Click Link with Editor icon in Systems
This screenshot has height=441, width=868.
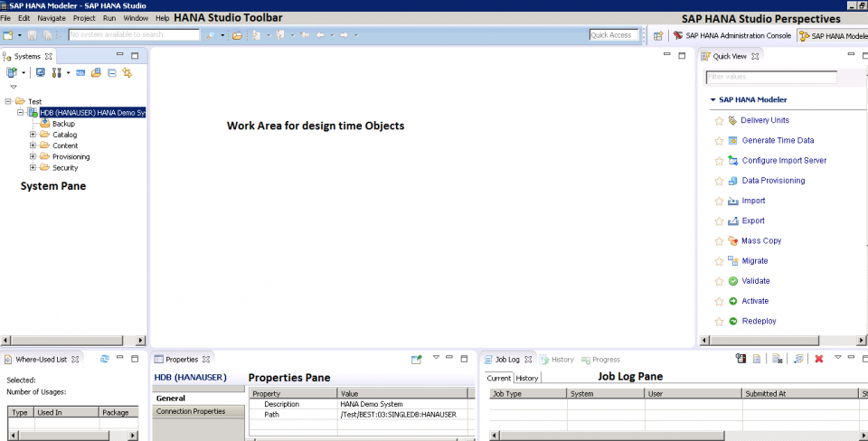127,72
